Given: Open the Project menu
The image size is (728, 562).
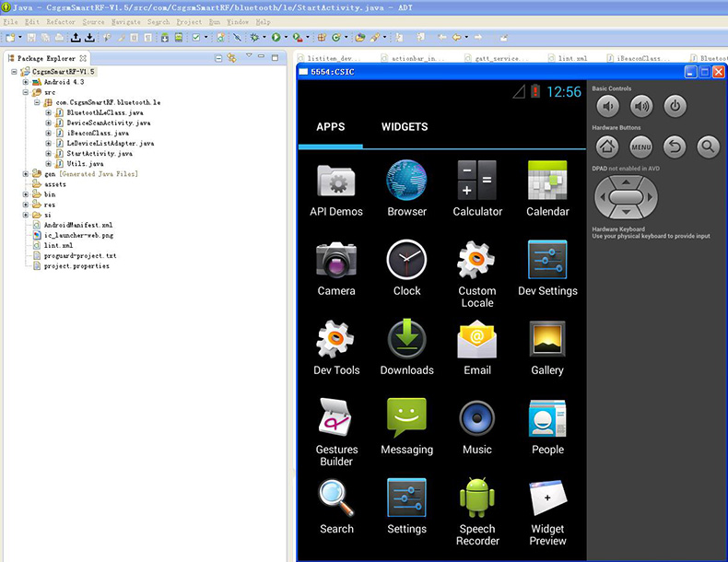Looking at the screenshot, I should [189, 22].
